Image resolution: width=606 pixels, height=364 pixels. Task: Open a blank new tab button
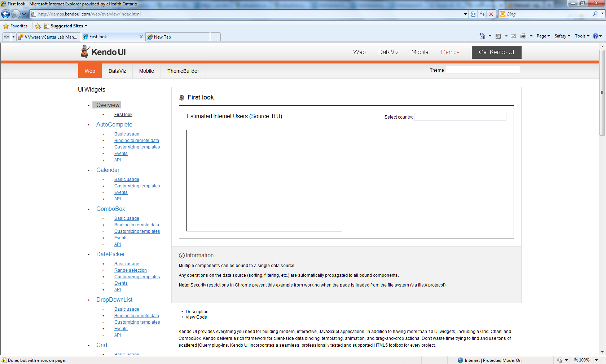pyautogui.click(x=215, y=37)
